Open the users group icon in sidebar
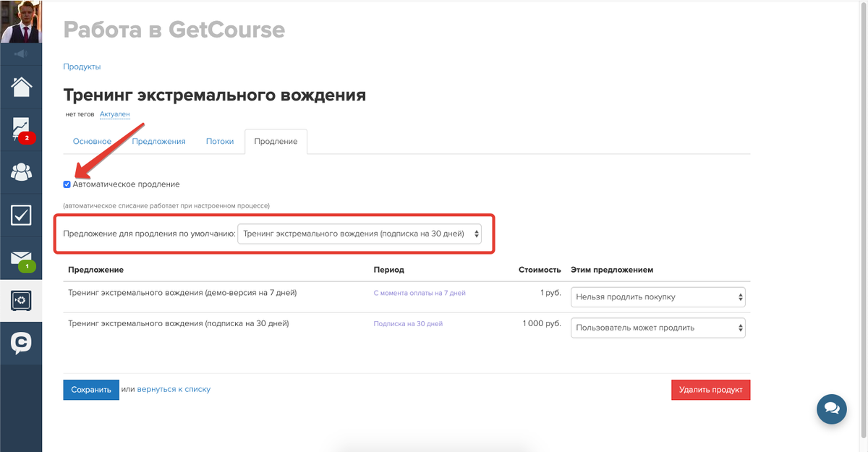Screen dimensions: 868x452 click(21, 172)
